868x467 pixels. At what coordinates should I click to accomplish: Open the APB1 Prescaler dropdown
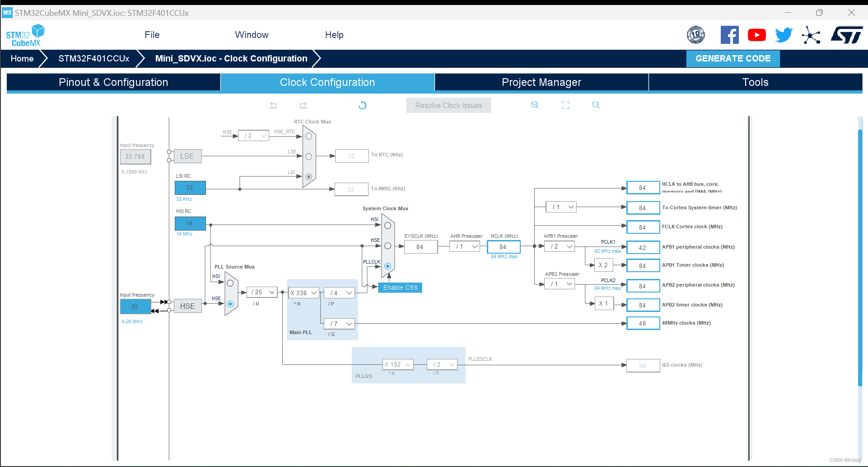click(560, 246)
